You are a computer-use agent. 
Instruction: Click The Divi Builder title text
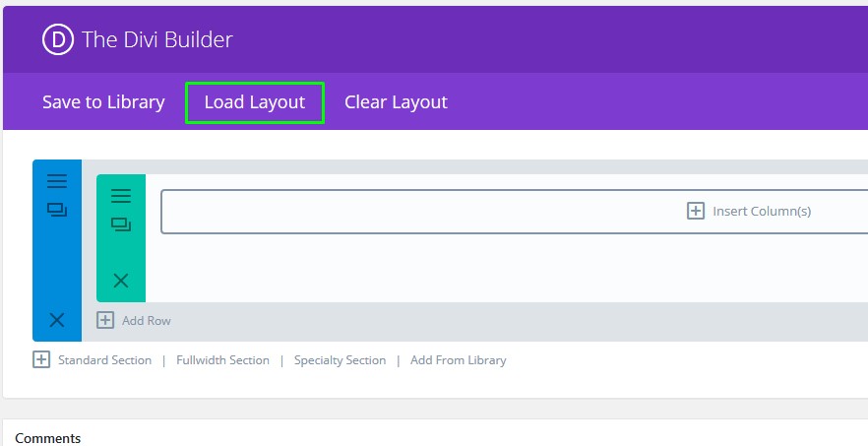pyautogui.click(x=157, y=40)
